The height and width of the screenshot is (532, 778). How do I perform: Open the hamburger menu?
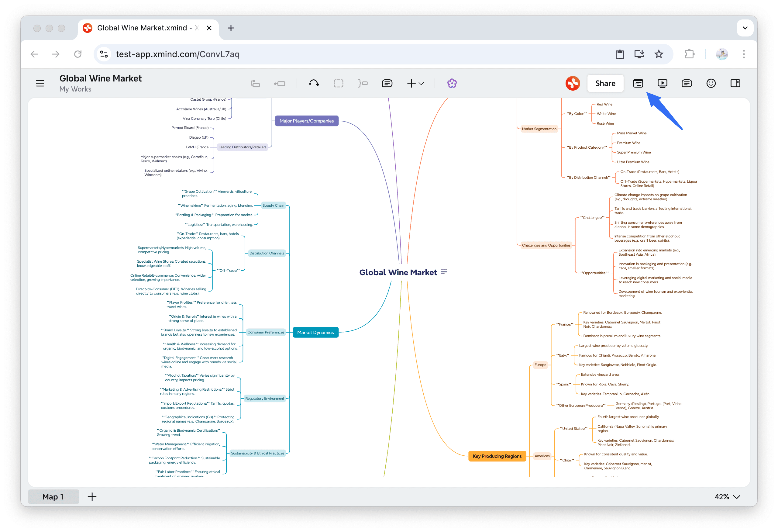[40, 83]
